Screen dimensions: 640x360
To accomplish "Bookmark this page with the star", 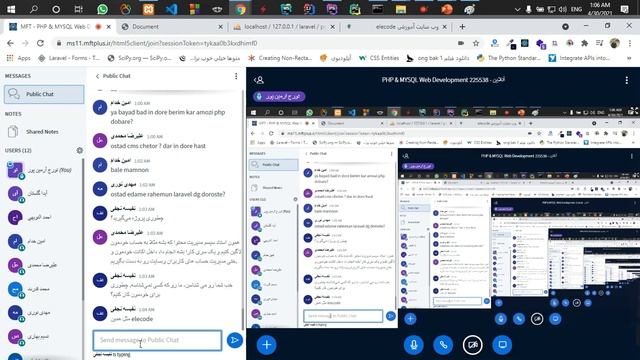I will pyautogui.click(x=476, y=43).
